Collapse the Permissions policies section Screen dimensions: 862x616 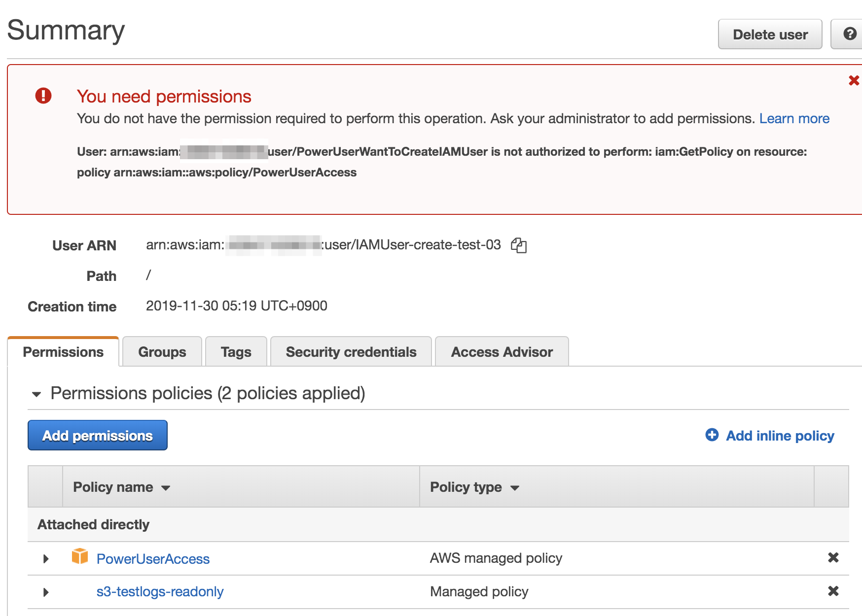[x=36, y=394]
